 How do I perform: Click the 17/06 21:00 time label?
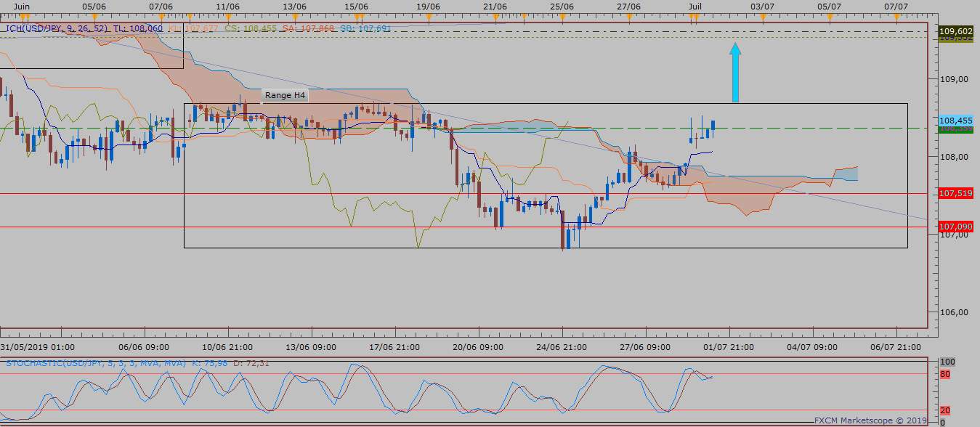(x=394, y=347)
